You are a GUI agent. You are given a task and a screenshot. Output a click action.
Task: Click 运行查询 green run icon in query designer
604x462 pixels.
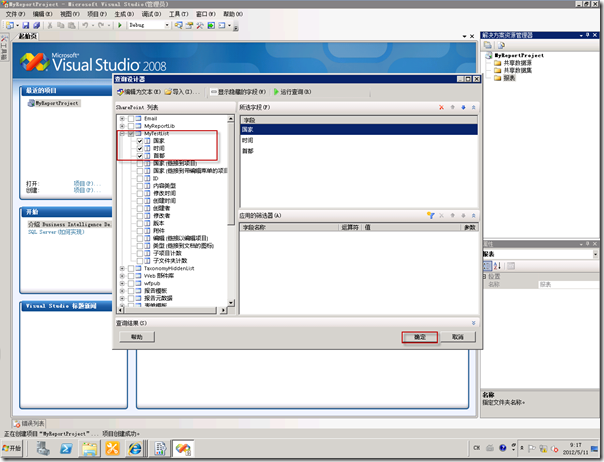click(276, 92)
